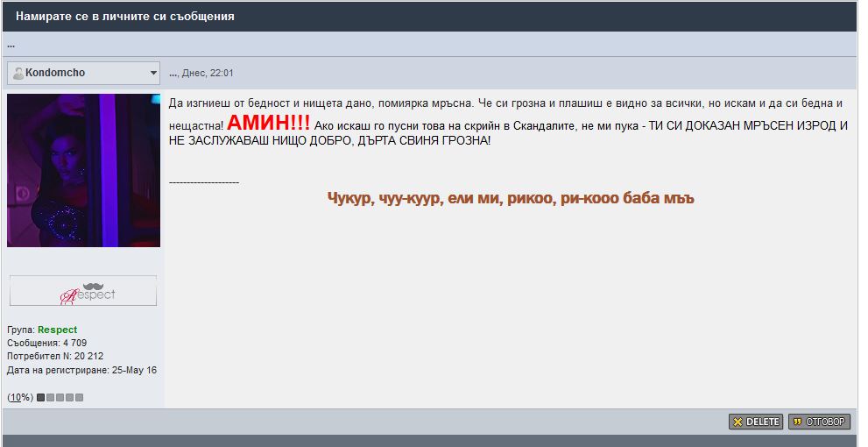This screenshot has width=868, height=447.
Task: Delete this personal message
Action: point(756,422)
